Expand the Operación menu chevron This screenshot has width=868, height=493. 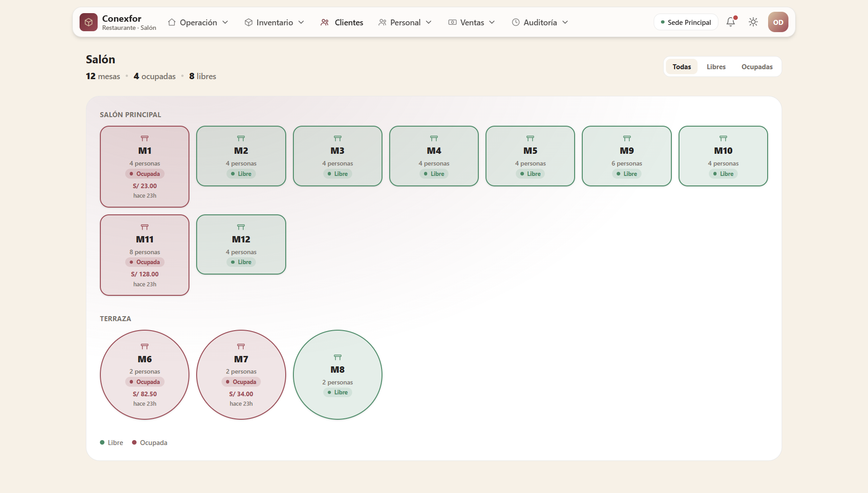[225, 22]
